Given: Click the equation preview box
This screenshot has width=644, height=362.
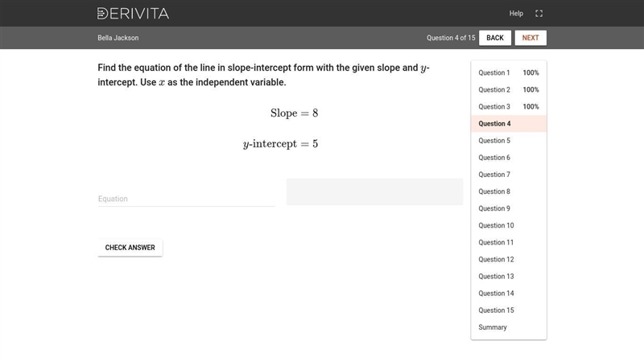Looking at the screenshot, I should click(374, 191).
